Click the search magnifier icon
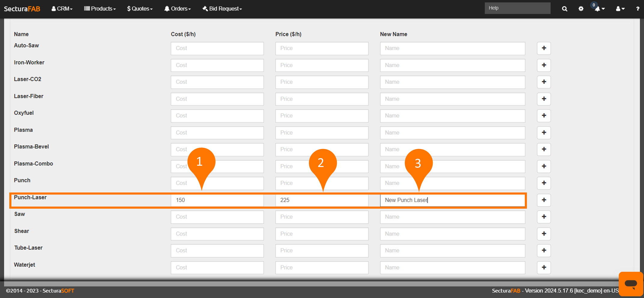Image resolution: width=644 pixels, height=298 pixels. [x=564, y=9]
